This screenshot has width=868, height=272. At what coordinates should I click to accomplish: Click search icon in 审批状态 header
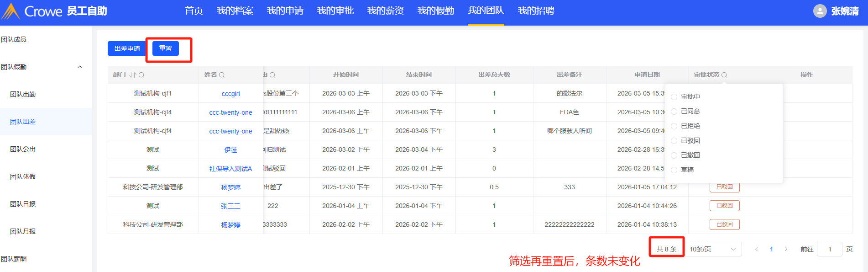click(x=724, y=75)
